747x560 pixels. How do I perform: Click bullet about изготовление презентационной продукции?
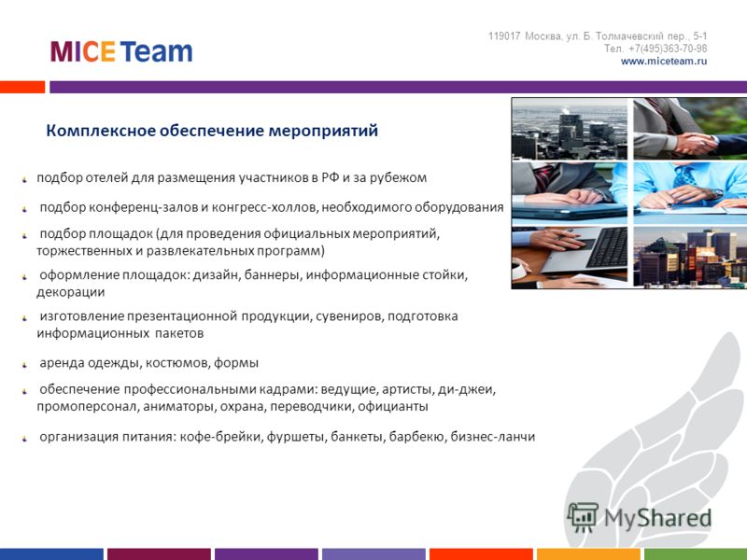pos(247,324)
